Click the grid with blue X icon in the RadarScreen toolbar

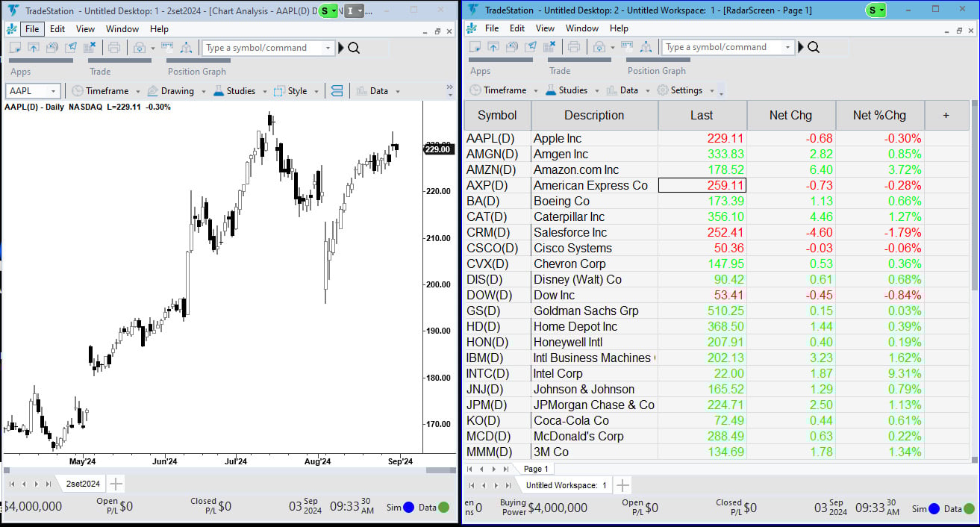pyautogui.click(x=549, y=47)
